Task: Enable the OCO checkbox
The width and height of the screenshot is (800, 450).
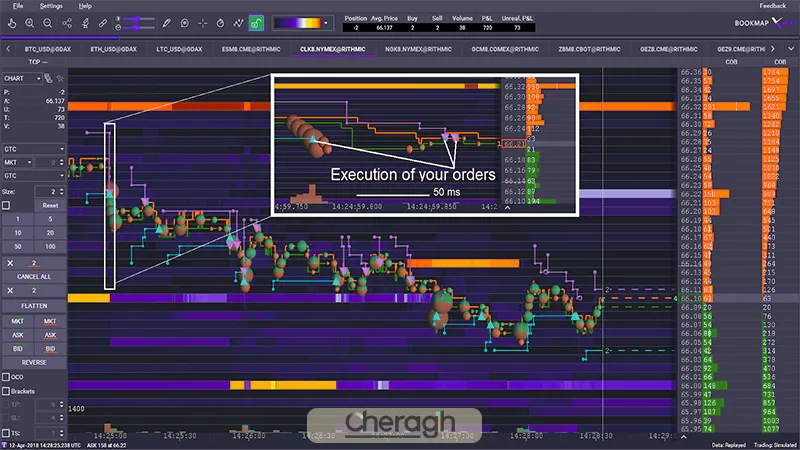Action: tap(7, 376)
